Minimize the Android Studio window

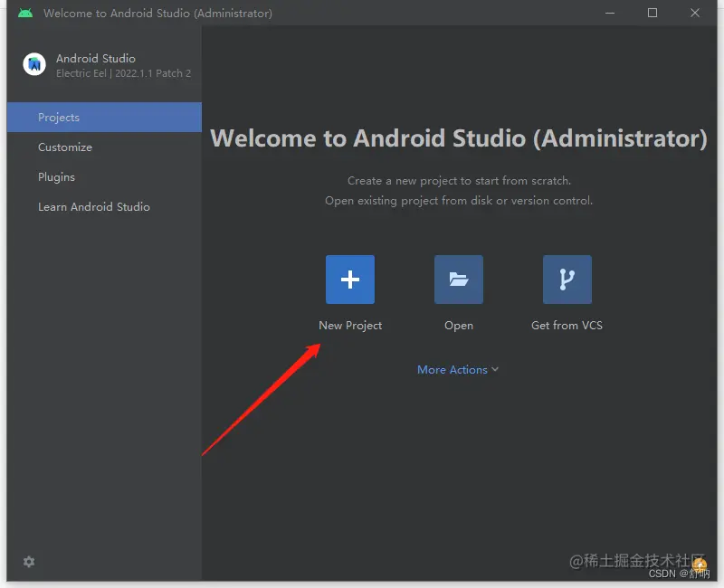tap(610, 13)
